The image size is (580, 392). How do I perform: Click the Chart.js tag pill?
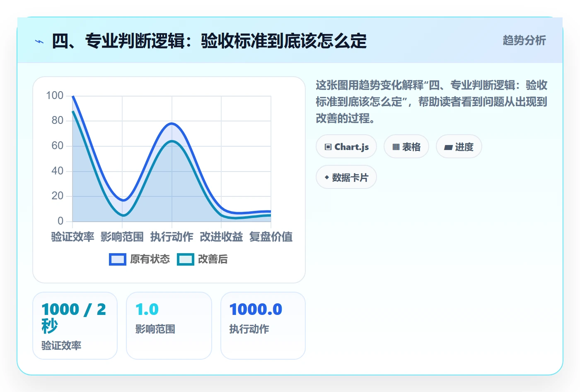click(346, 147)
